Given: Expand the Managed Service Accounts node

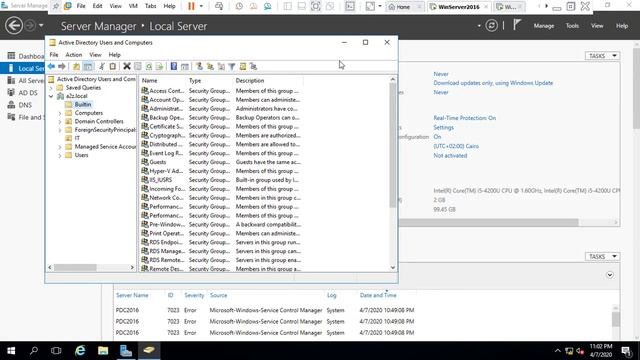Looking at the screenshot, I should pyautogui.click(x=60, y=147).
